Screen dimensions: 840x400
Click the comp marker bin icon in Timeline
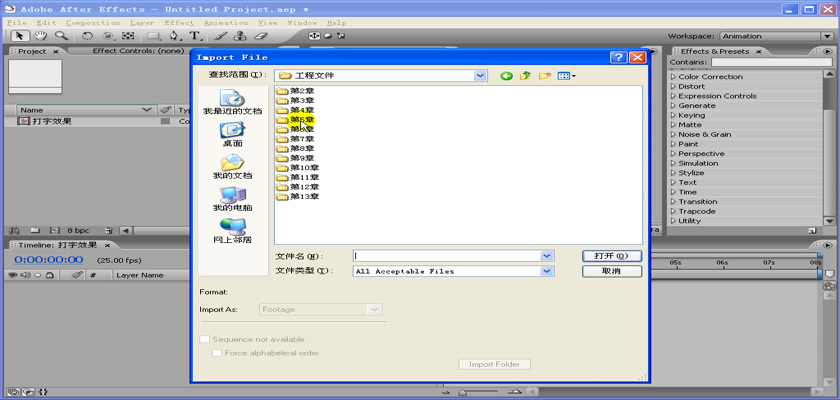coord(829,274)
